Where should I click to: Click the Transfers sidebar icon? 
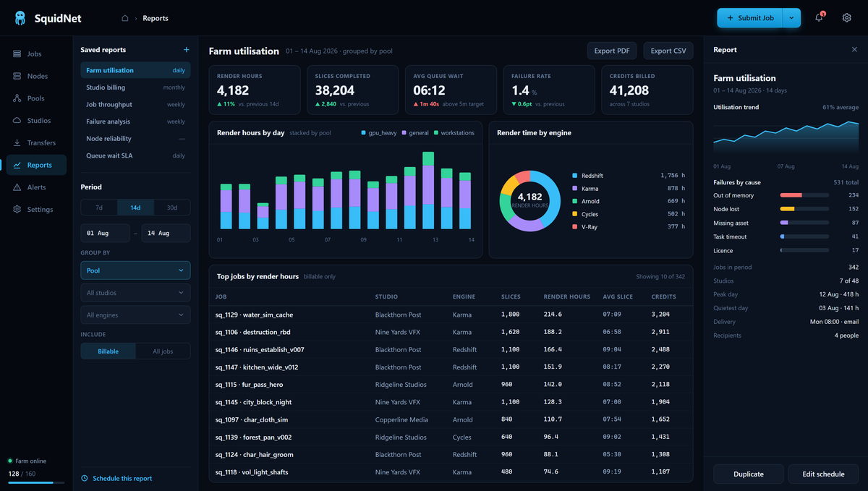[x=17, y=142]
